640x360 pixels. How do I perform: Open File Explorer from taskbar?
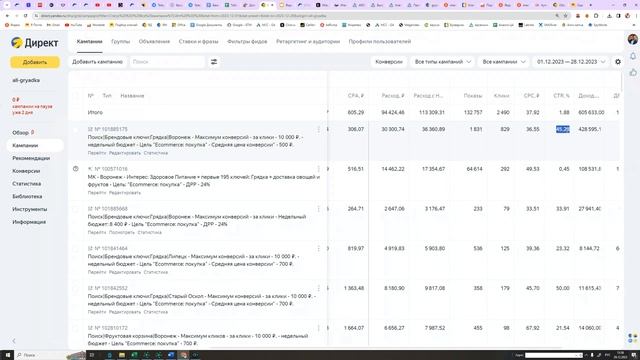(x=122, y=355)
